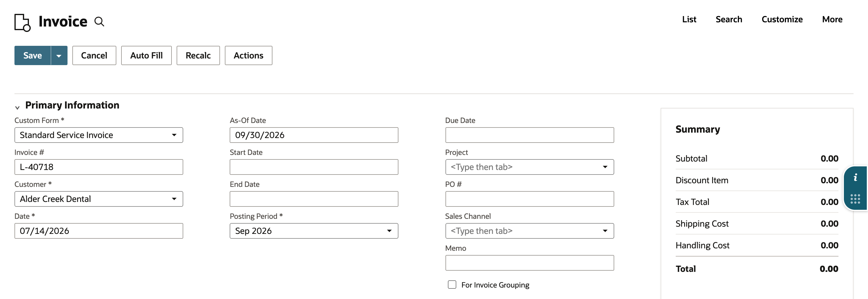This screenshot has width=868, height=299.
Task: Open the dotted grid icon on side panel
Action: [855, 199]
